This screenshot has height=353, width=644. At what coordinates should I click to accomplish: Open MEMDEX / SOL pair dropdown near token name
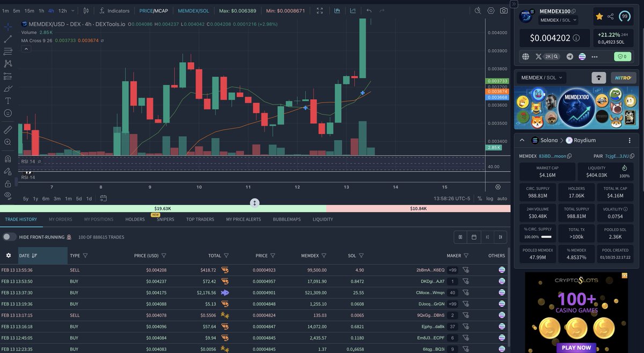click(x=558, y=20)
